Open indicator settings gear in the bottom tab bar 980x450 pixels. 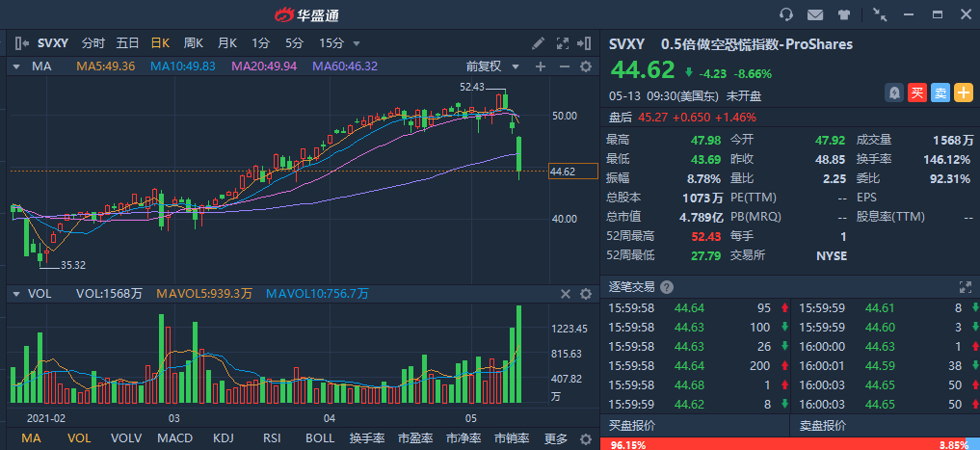586,438
